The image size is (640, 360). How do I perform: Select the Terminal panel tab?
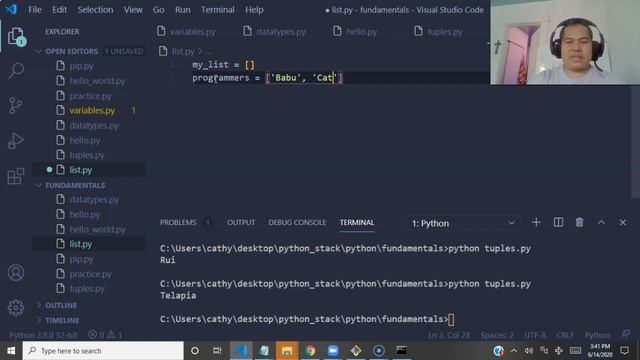tap(357, 222)
